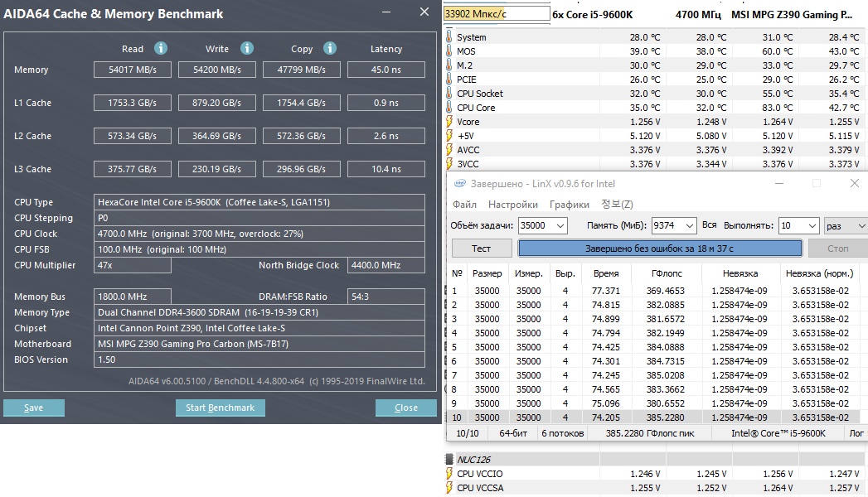The image size is (868, 497).
Task: Click the Стоп button in LinX
Action: (x=837, y=248)
